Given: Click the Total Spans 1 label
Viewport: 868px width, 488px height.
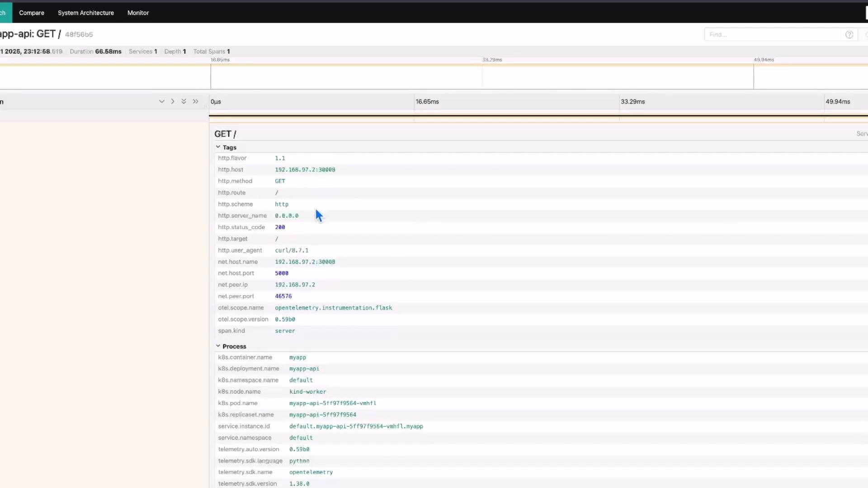Looking at the screenshot, I should point(212,52).
